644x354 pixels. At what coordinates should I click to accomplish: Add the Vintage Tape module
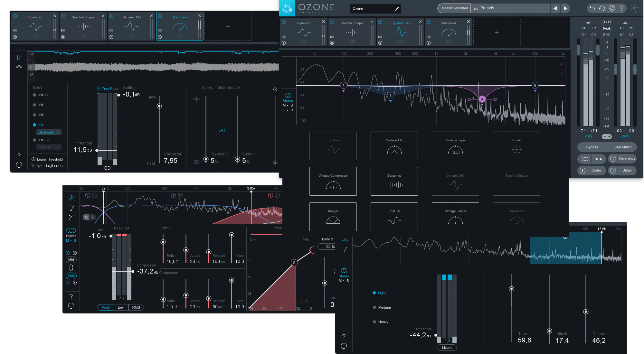pos(455,146)
